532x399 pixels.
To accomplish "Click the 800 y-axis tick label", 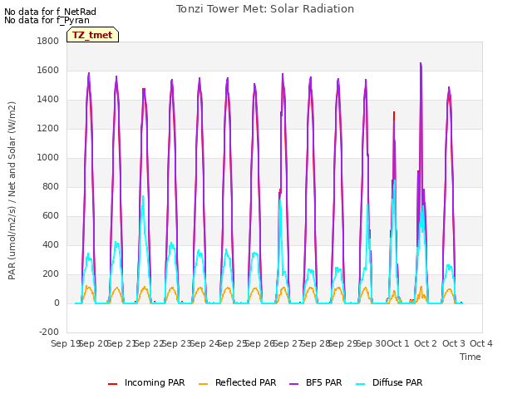I will click(51, 186).
